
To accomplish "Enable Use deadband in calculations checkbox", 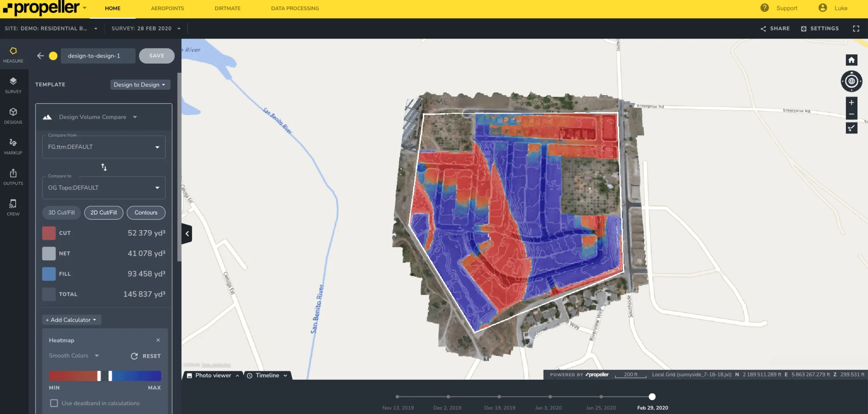I will tap(54, 403).
